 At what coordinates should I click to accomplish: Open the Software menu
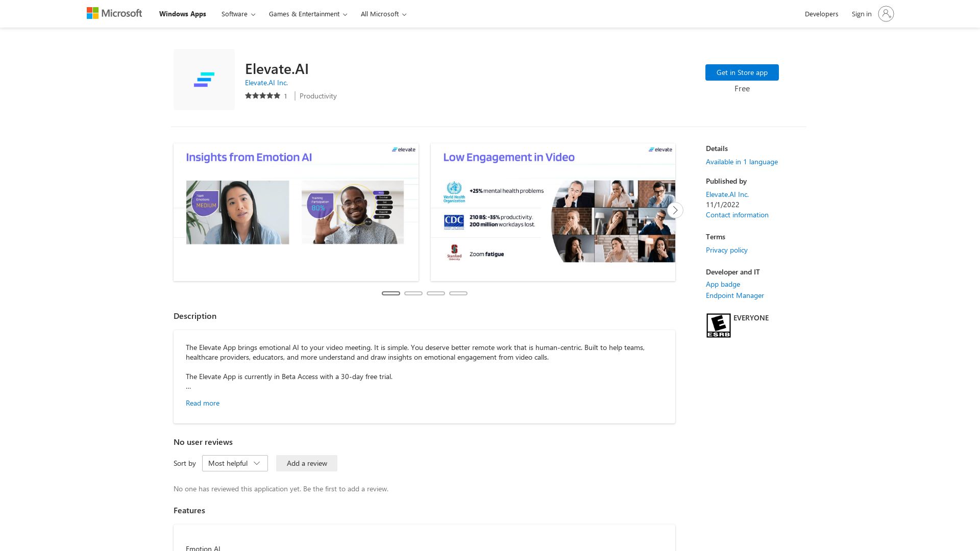[x=237, y=14]
